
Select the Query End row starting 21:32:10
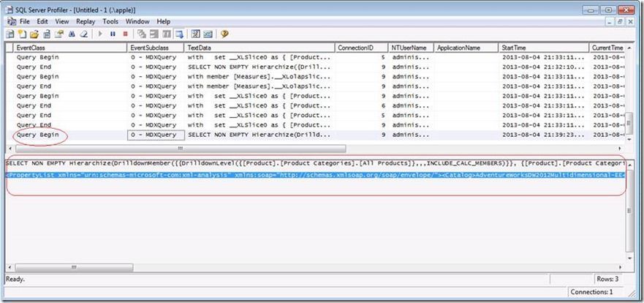[x=317, y=67]
